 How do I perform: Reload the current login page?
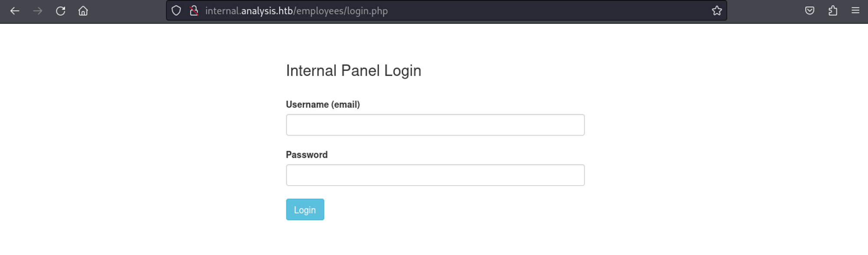pos(60,11)
